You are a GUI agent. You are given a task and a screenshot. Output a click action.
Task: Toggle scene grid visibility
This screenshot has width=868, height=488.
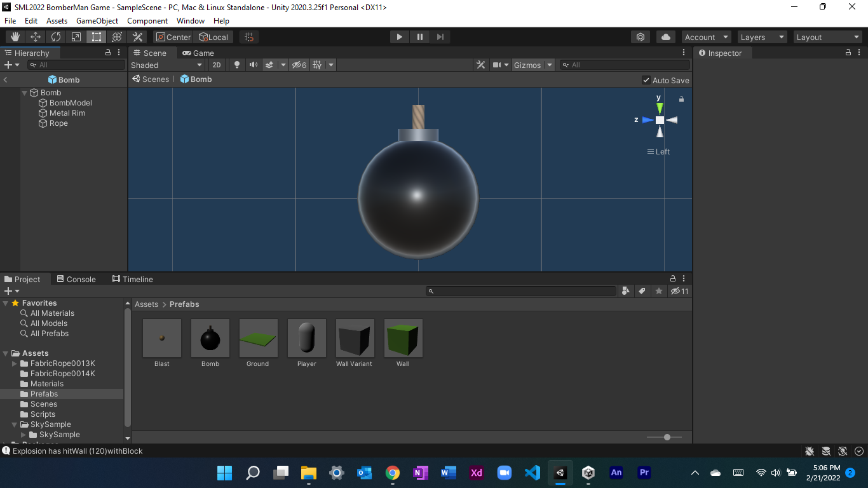click(x=318, y=65)
